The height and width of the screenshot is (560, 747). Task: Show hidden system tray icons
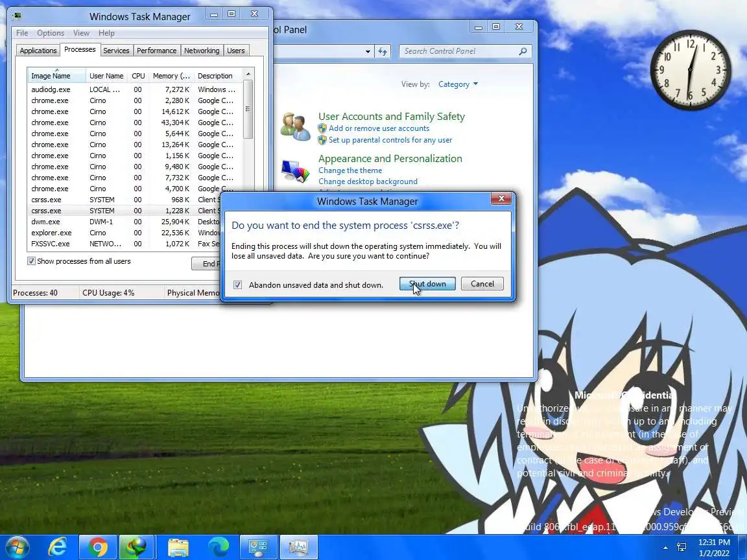(x=665, y=548)
